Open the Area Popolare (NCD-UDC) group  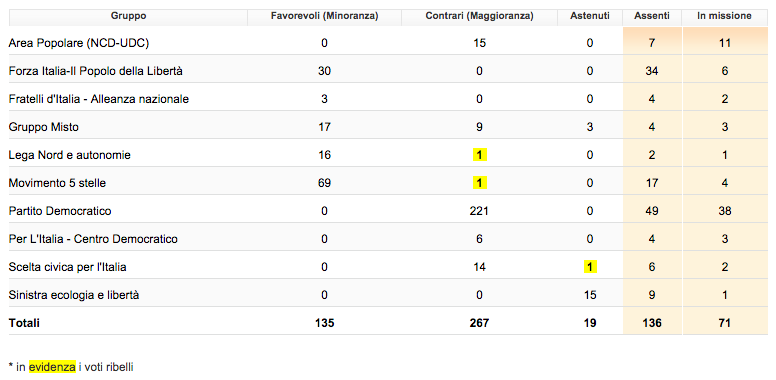79,44
